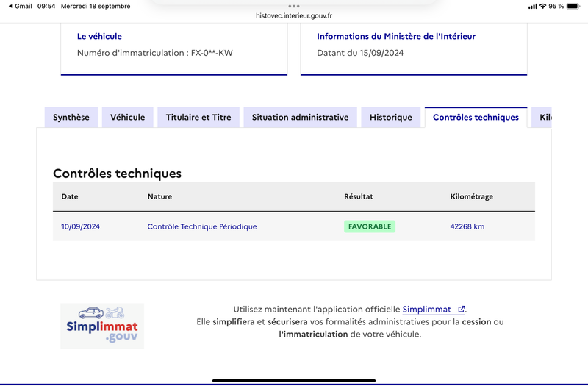
Task: Tap the Simplimmat.gouv logo image
Action: point(102,326)
